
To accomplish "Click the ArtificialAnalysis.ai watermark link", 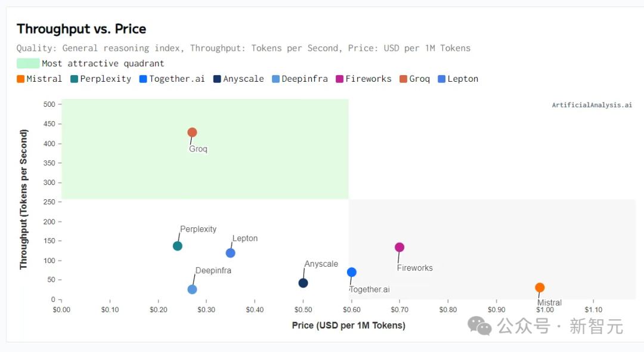I will 592,105.
